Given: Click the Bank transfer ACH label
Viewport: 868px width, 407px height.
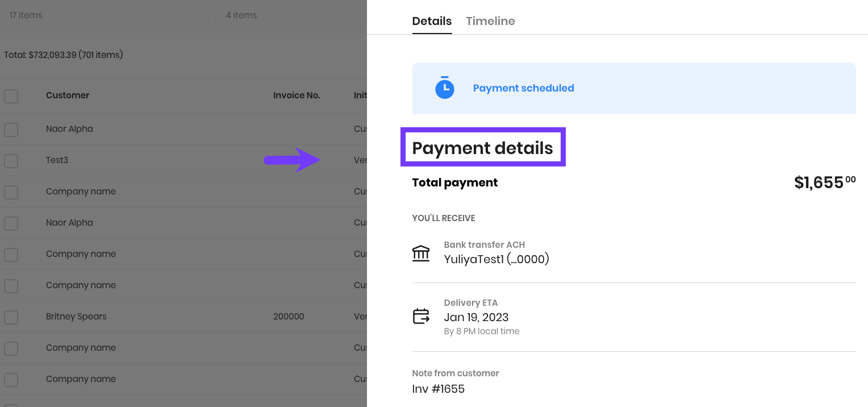Looking at the screenshot, I should pos(485,245).
